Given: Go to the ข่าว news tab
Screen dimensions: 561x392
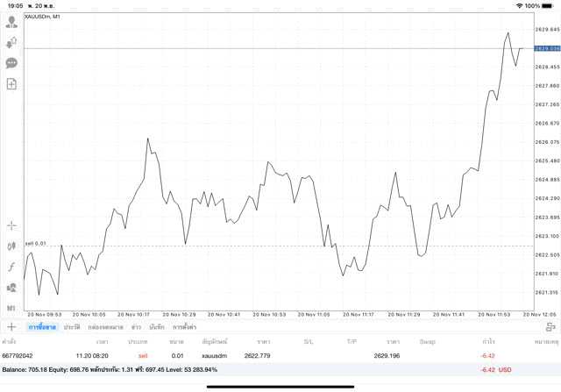Looking at the screenshot, I should click(136, 326).
